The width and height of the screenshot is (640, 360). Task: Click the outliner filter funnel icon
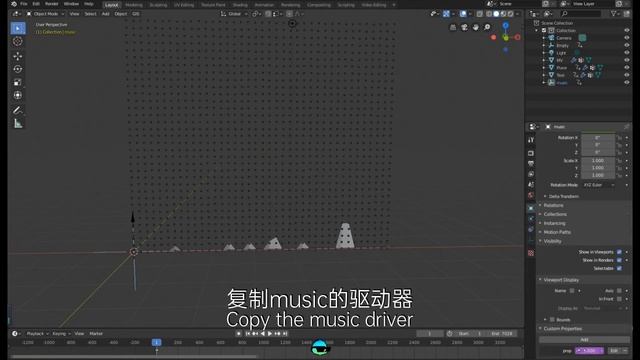[613, 14]
